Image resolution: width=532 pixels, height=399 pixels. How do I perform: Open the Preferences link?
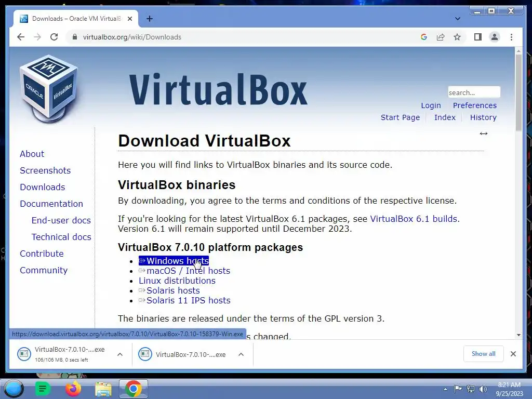point(475,105)
